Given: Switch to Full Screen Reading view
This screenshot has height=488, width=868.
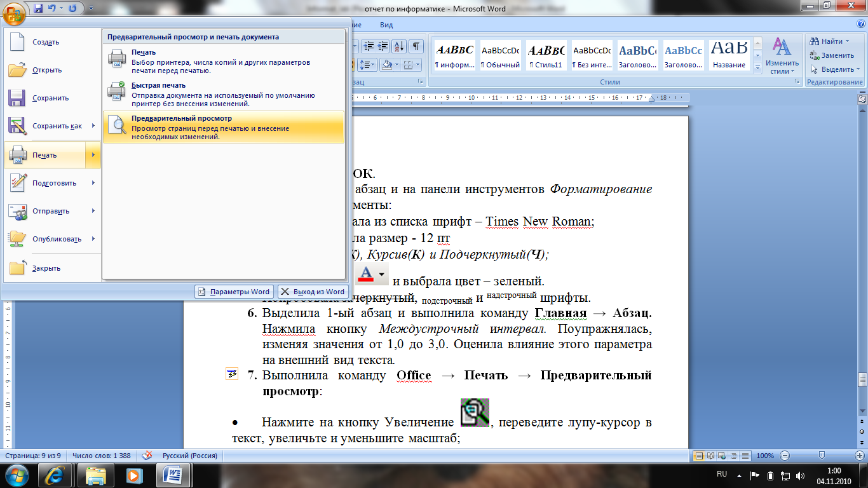Looking at the screenshot, I should (x=711, y=456).
